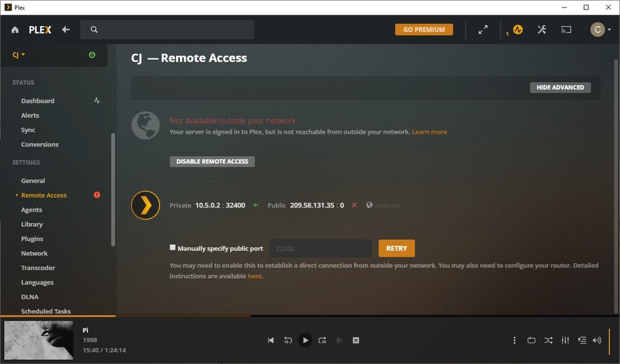This screenshot has width=620, height=364.
Task: Open Plugins settings
Action: [32, 238]
